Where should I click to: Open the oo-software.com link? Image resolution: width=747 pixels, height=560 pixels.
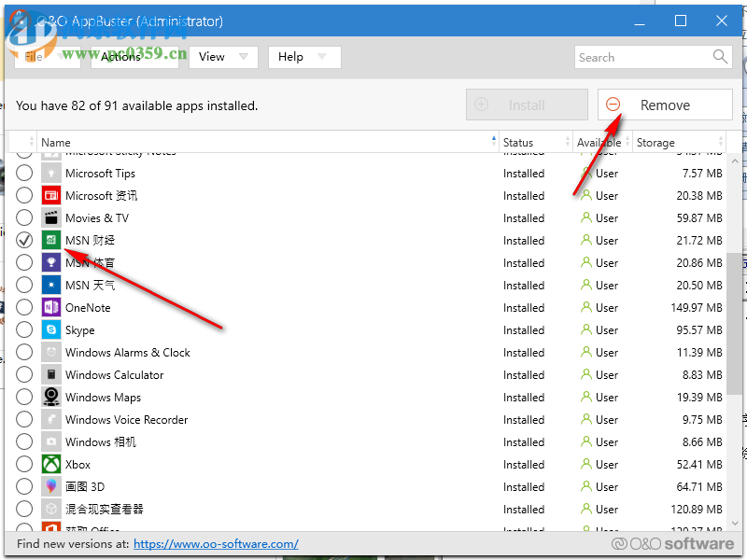pos(216,543)
